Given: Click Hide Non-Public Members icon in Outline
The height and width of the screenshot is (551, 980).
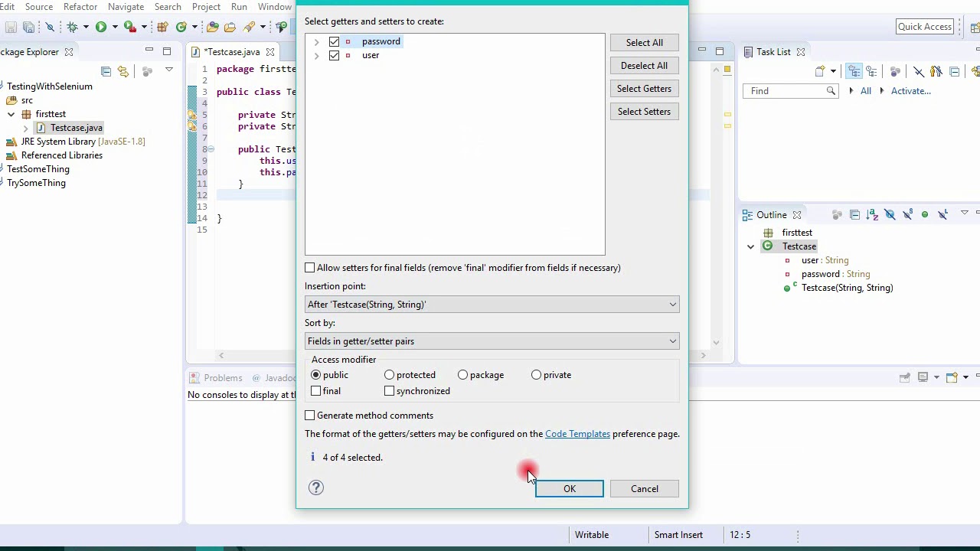Looking at the screenshot, I should tap(925, 214).
